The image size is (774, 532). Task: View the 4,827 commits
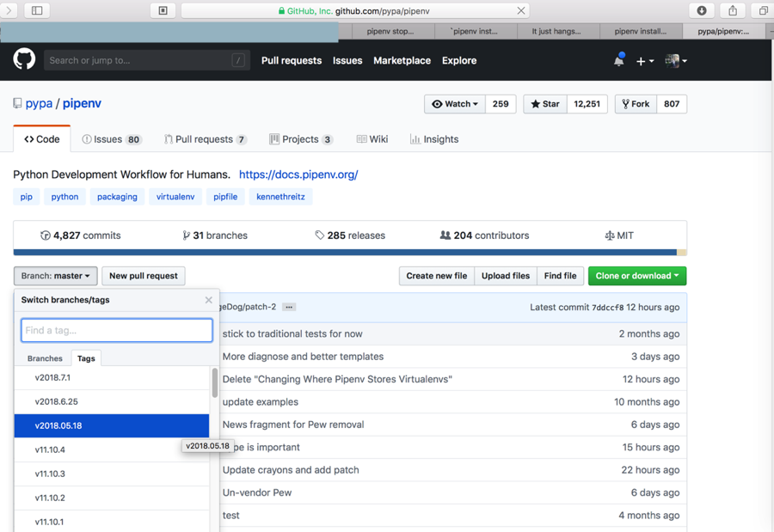81,235
